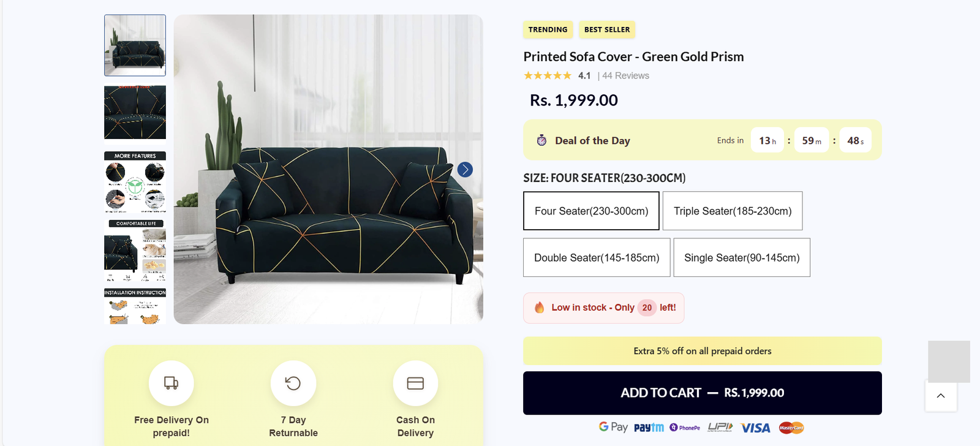
Task: Click the star rating next to 4.1
Action: (548, 76)
